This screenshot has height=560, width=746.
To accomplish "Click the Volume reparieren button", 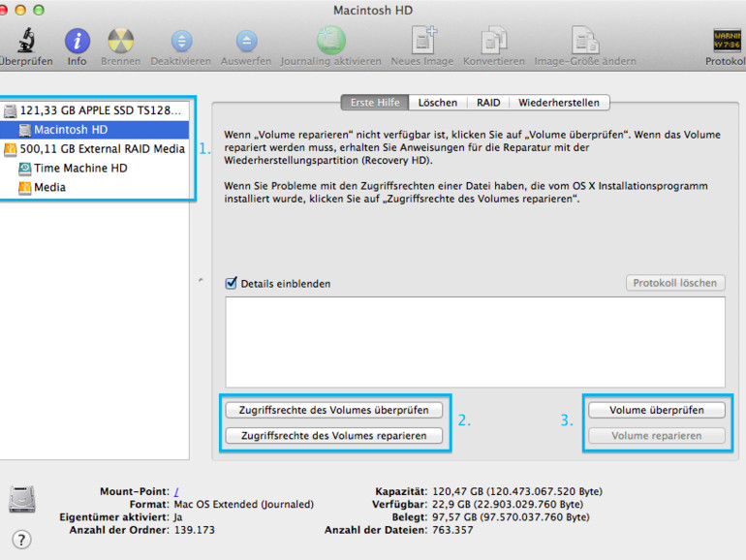I will pos(657,436).
